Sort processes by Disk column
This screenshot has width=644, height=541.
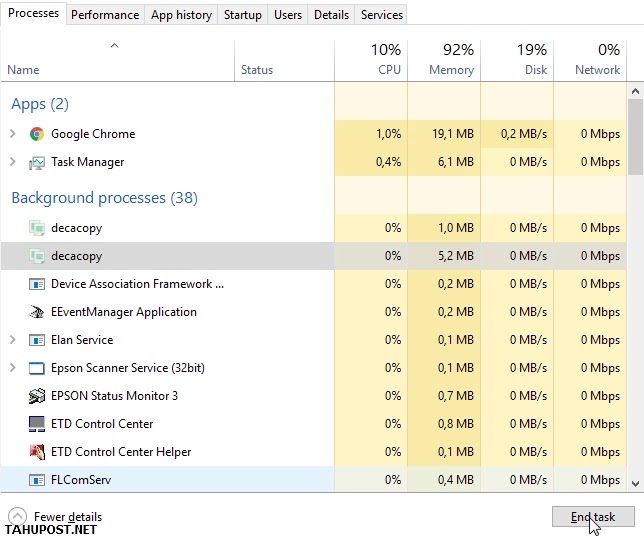[517, 61]
